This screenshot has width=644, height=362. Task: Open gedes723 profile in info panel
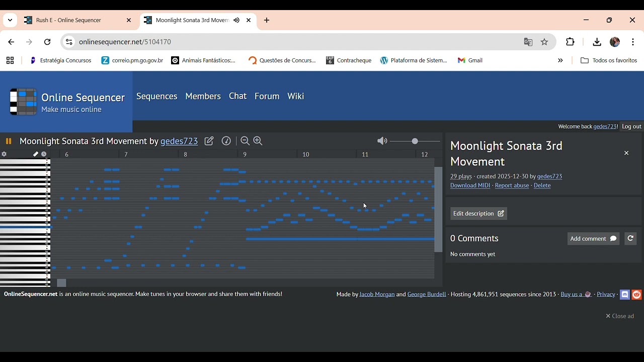[549, 176]
